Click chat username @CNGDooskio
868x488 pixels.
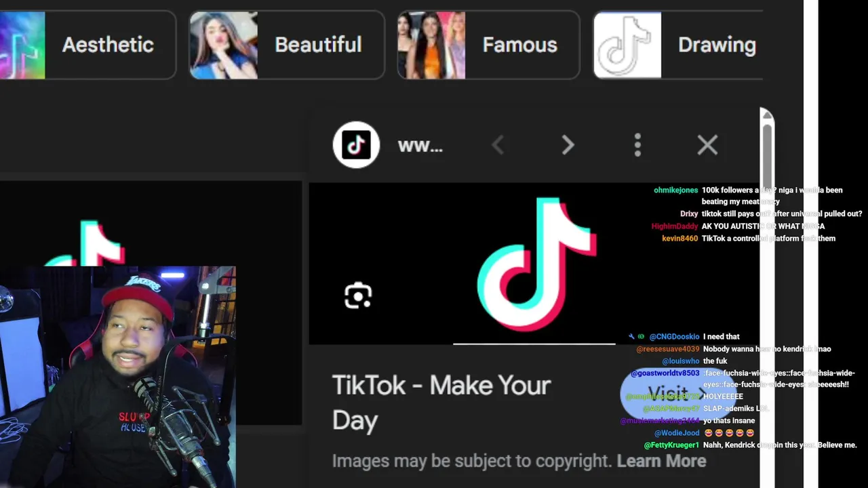[674, 337]
